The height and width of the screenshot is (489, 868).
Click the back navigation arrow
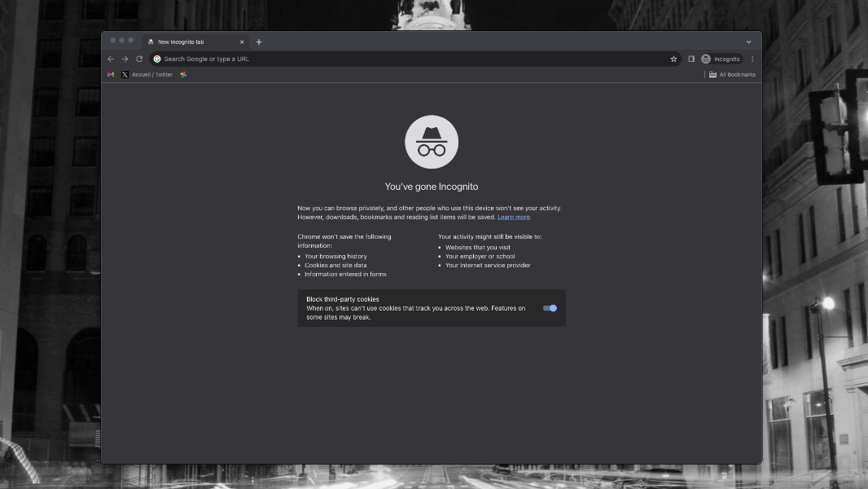point(111,59)
